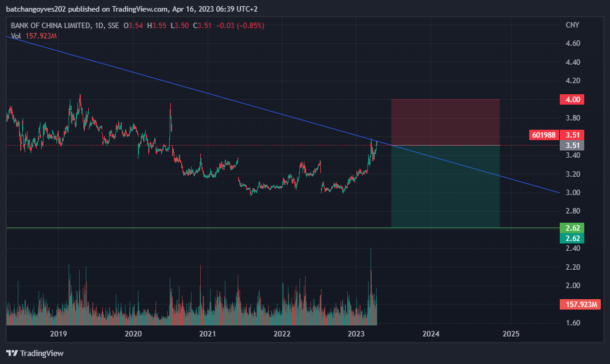Click the 2.40 price axis label
The height and width of the screenshot is (364, 610).
pos(573,248)
